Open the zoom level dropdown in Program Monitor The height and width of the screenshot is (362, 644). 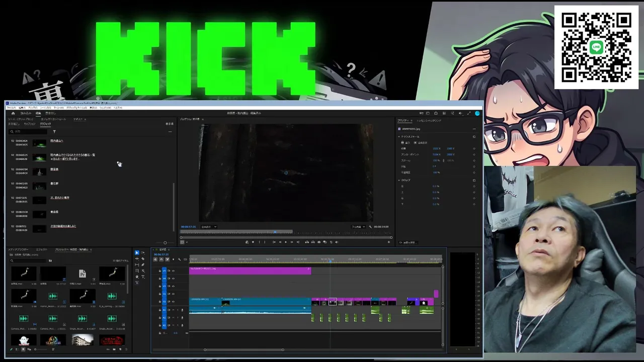click(208, 227)
